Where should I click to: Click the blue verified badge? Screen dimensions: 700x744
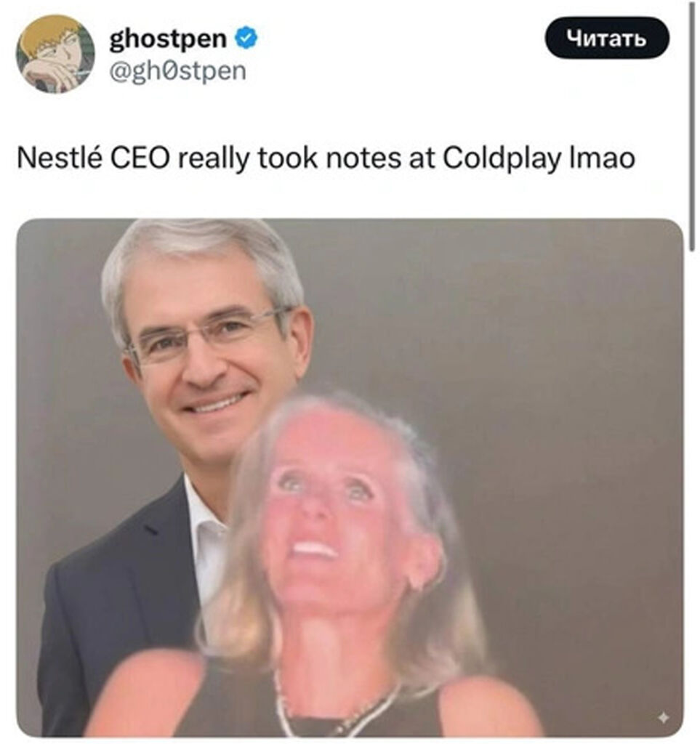(x=246, y=39)
